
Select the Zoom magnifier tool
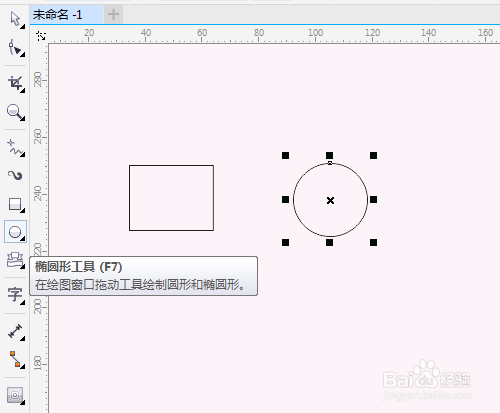coord(15,112)
